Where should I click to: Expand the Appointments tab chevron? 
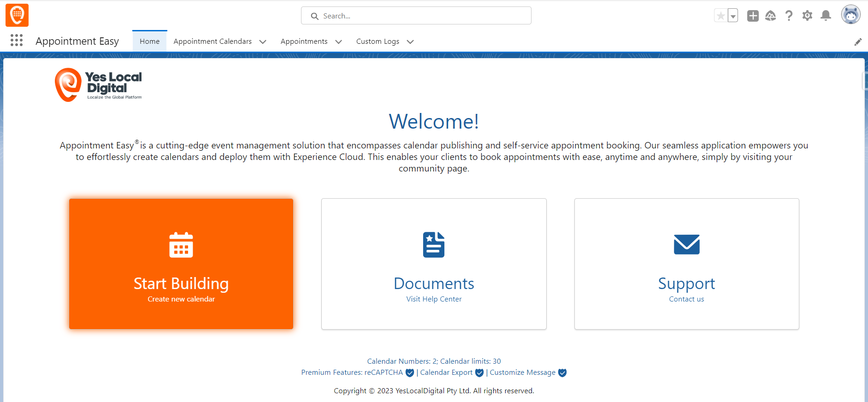(x=338, y=42)
